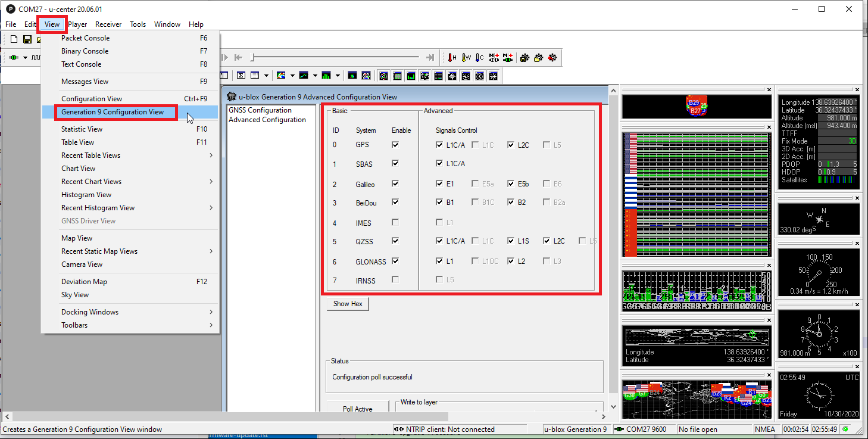Select Advanced Configuration in the left list
The image size is (868, 439).
coord(267,120)
